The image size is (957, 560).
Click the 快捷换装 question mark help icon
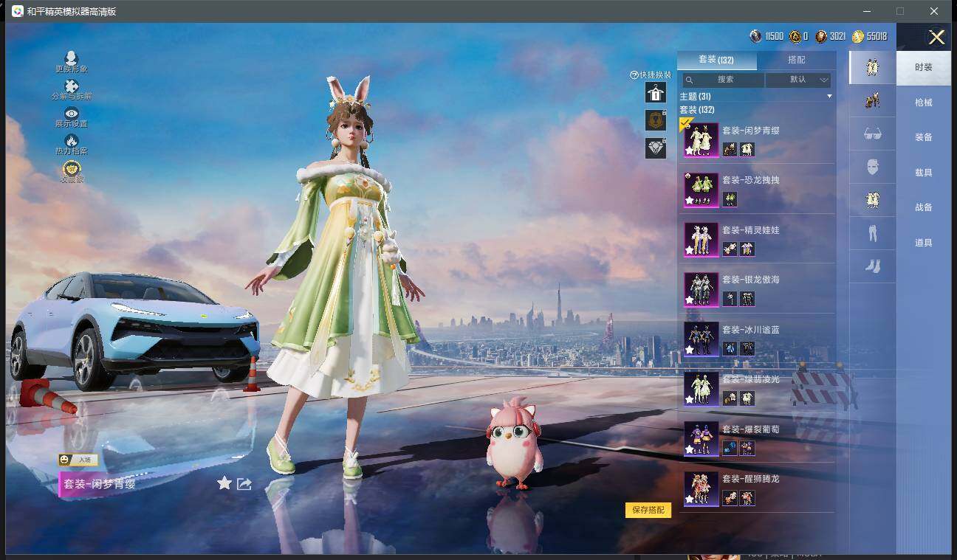(x=634, y=75)
